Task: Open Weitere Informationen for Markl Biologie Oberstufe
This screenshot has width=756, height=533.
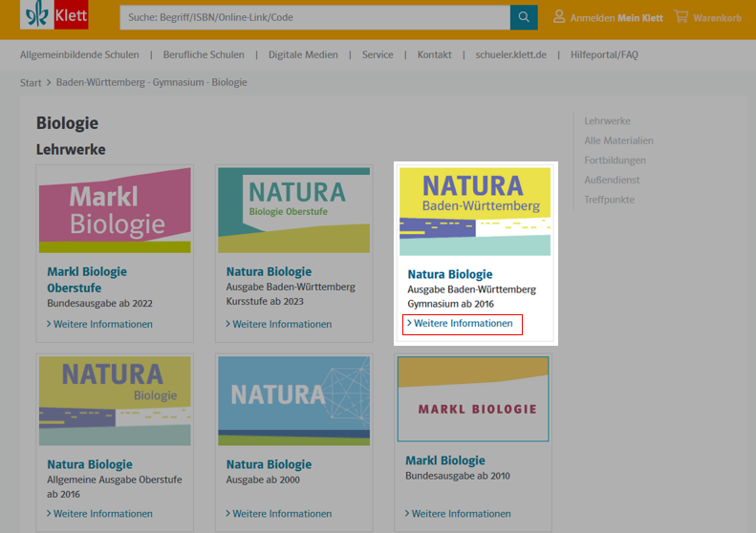Action: pos(102,324)
